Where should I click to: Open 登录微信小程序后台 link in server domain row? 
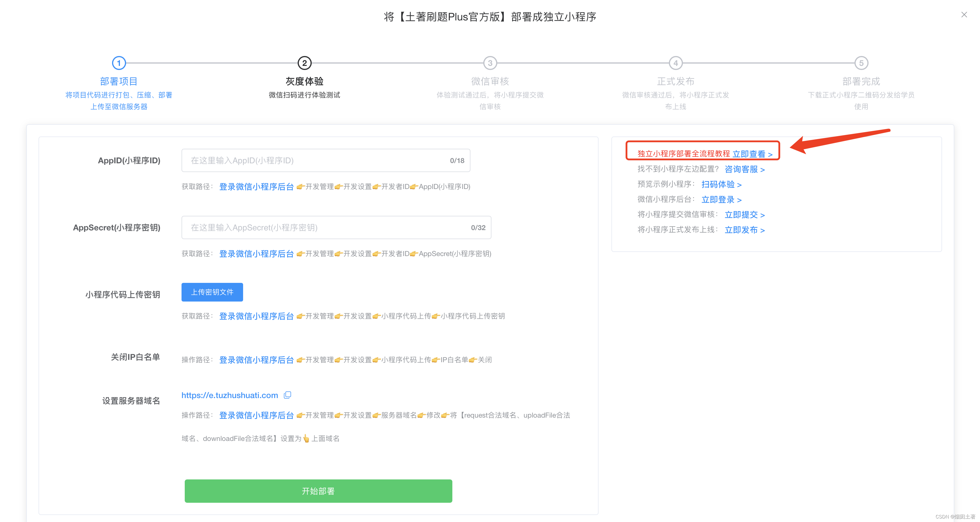click(x=257, y=415)
